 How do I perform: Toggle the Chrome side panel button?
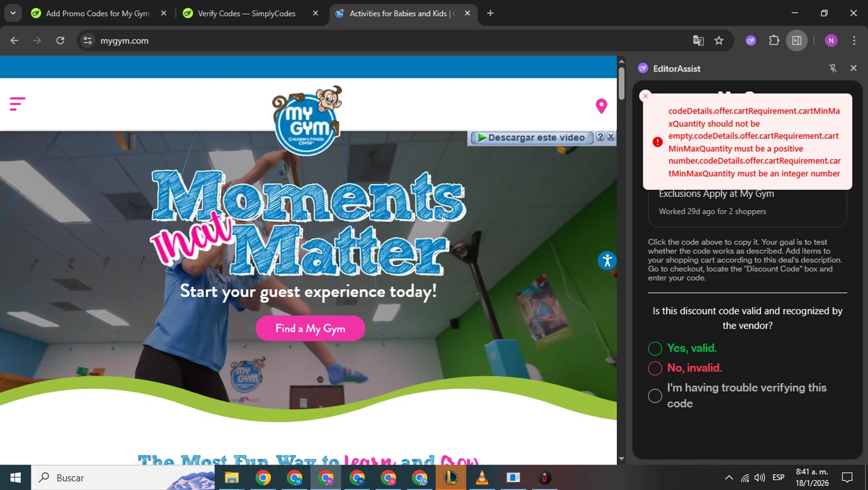(x=797, y=40)
